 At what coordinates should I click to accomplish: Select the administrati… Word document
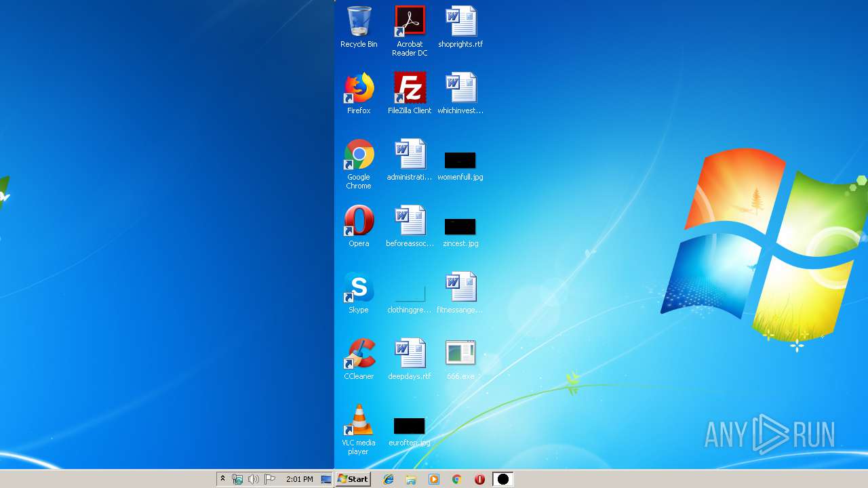(410, 160)
